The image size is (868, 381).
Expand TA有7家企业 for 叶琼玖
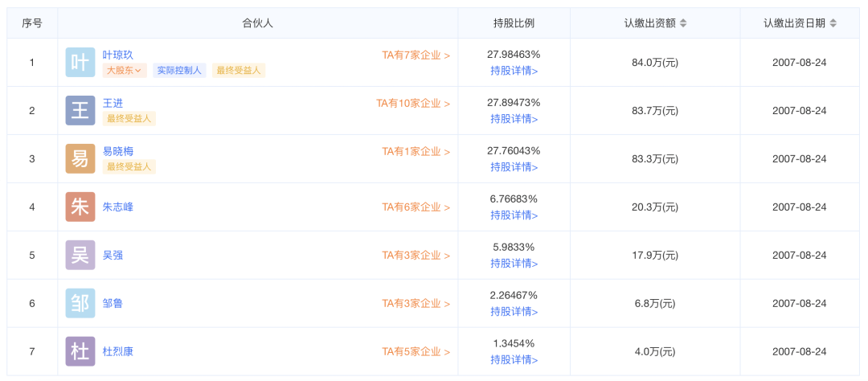416,55
